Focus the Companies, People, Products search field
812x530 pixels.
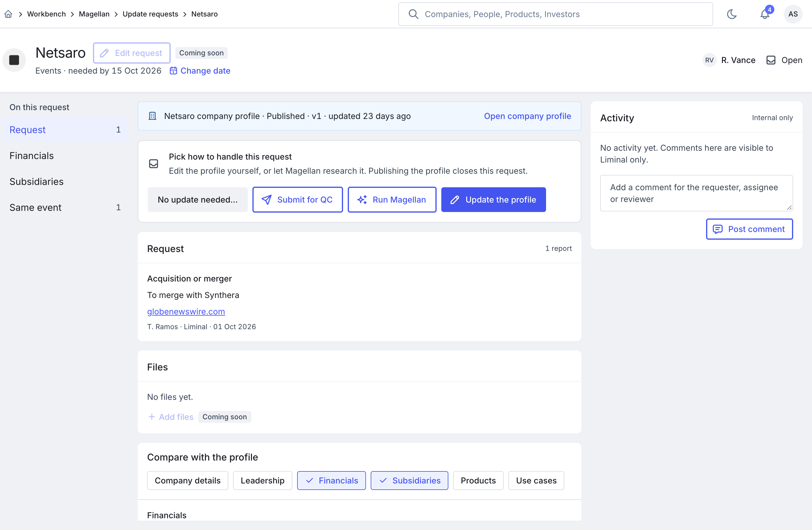click(x=555, y=14)
